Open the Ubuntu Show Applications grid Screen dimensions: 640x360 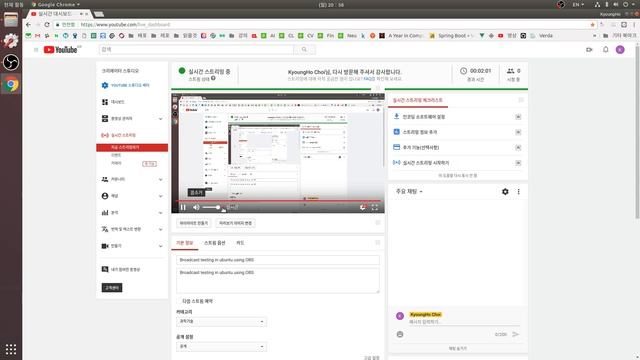click(11, 349)
